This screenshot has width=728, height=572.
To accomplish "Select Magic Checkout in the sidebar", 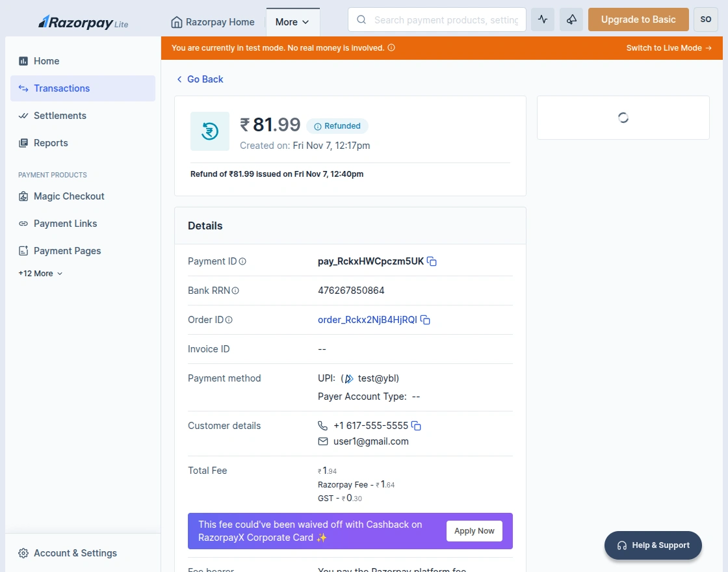I will tap(68, 196).
